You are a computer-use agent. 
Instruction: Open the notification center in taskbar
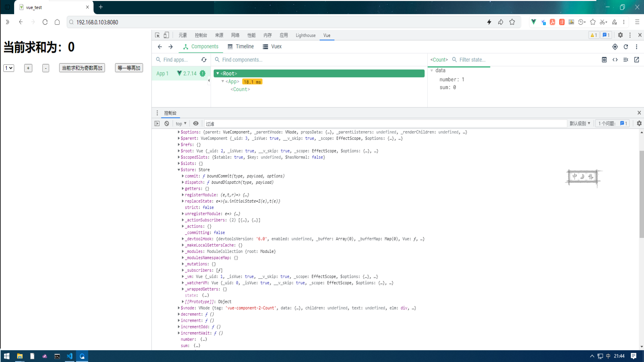634,356
